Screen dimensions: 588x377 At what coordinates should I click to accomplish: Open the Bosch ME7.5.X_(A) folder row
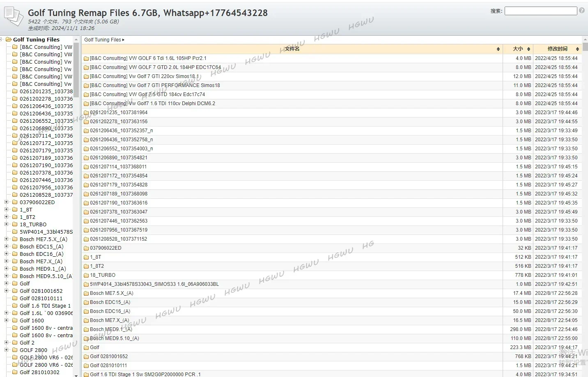(x=112, y=293)
